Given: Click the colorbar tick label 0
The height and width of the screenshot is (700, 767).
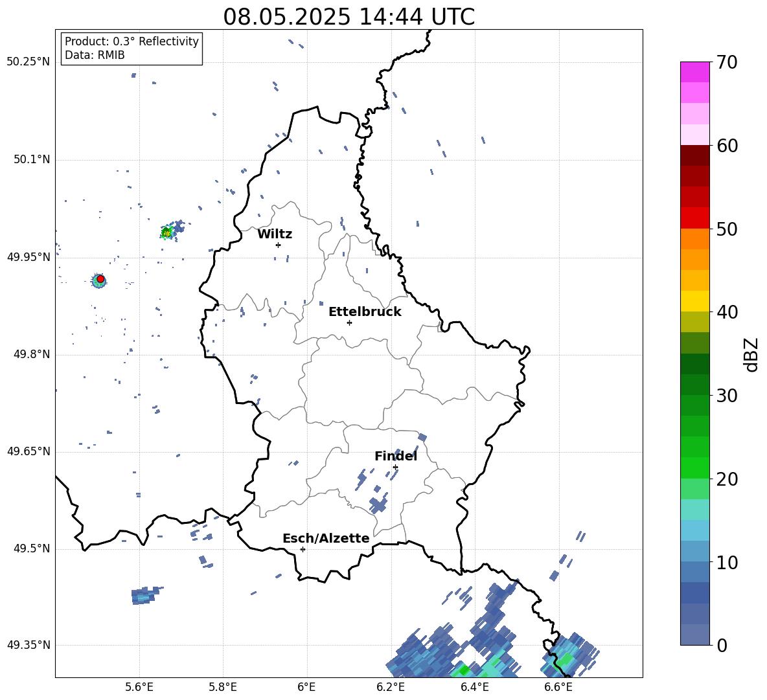Looking at the screenshot, I should pyautogui.click(x=722, y=645).
